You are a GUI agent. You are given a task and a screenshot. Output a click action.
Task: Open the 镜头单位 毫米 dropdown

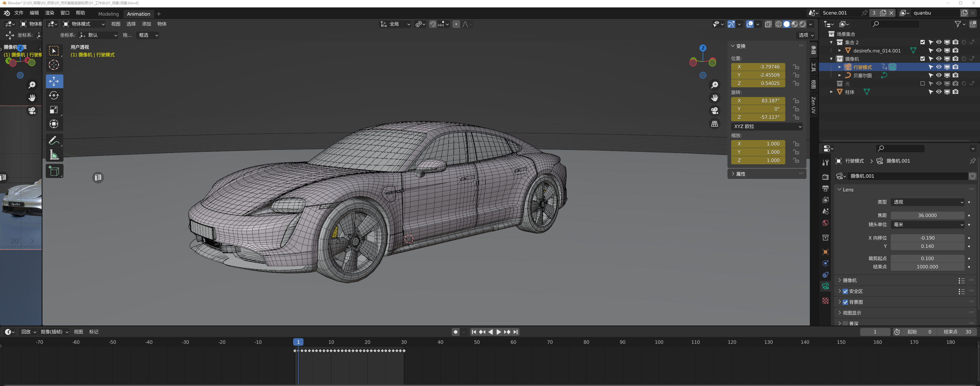point(927,225)
